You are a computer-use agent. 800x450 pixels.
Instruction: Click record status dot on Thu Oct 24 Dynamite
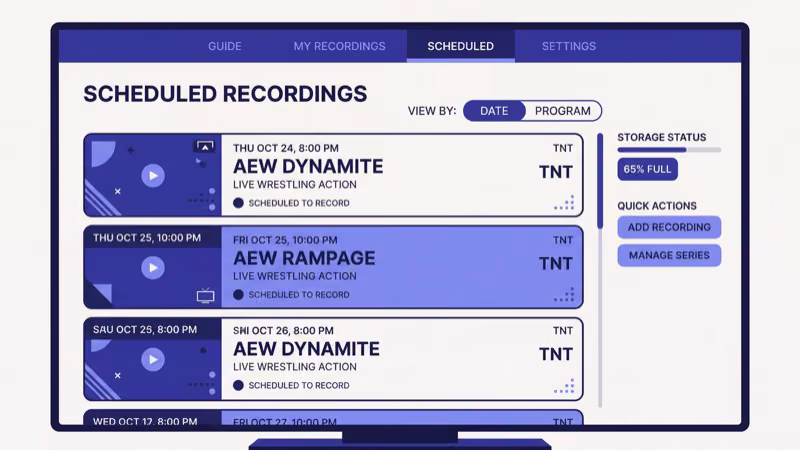click(238, 203)
